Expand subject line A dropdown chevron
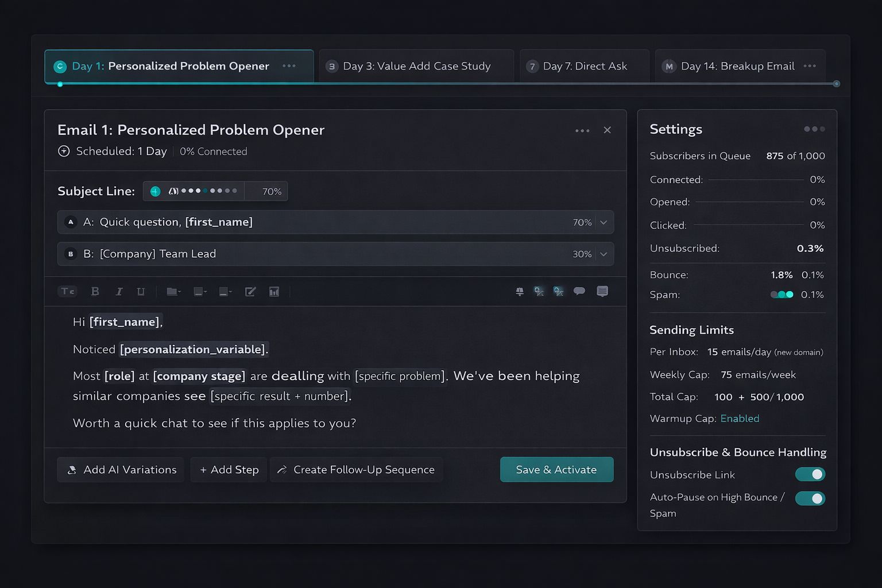 click(x=604, y=222)
